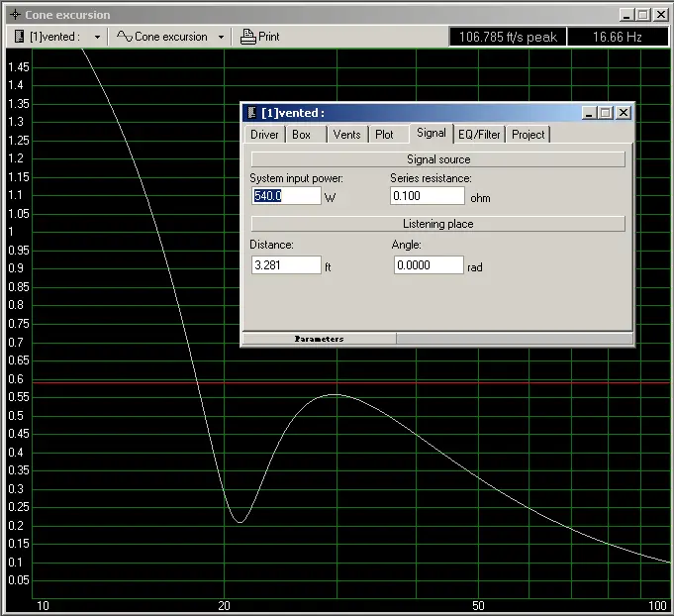Click the Signal source section header
Screen dimensions: 674x616
pyautogui.click(x=438, y=159)
